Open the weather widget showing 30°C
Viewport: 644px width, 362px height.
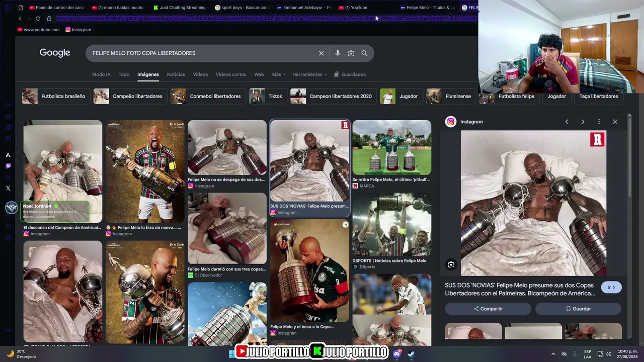tap(20, 353)
